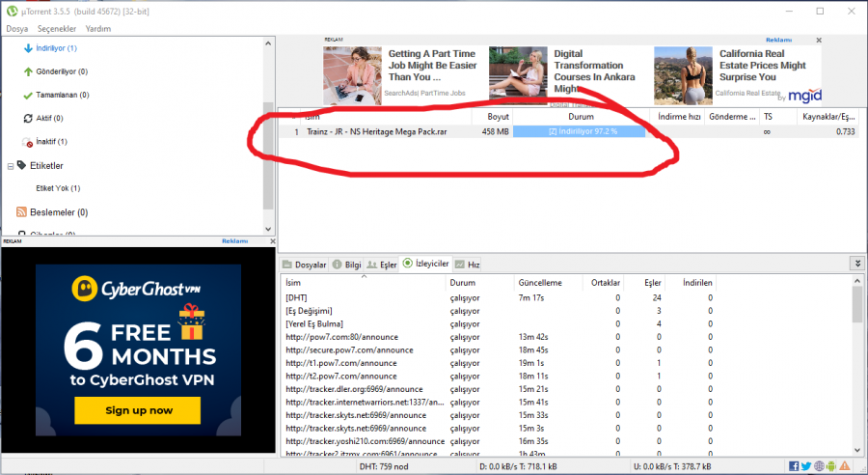Close the CyberGhost side ad panel
Screen dimensions: 868x475
[x=272, y=241]
